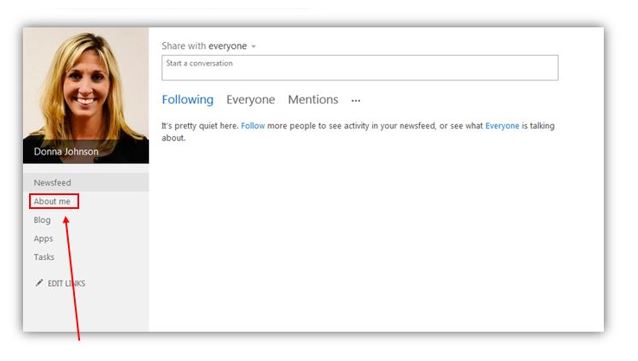The width and height of the screenshot is (638, 361).
Task: Click into the Start a conversation box
Action: tap(360, 68)
